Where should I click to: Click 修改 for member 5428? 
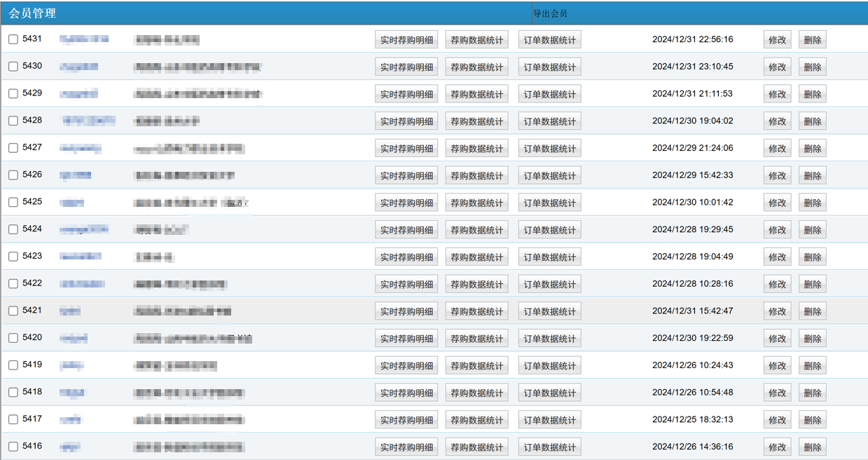[777, 121]
